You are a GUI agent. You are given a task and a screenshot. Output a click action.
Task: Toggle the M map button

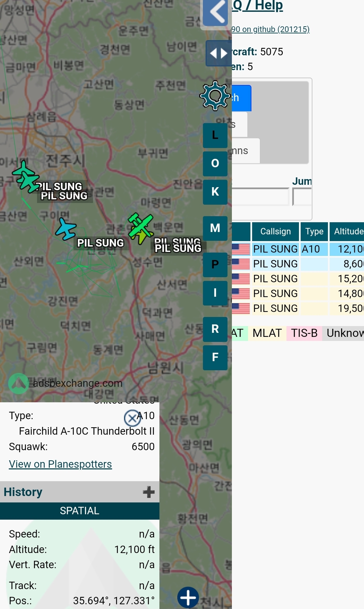pyautogui.click(x=215, y=228)
